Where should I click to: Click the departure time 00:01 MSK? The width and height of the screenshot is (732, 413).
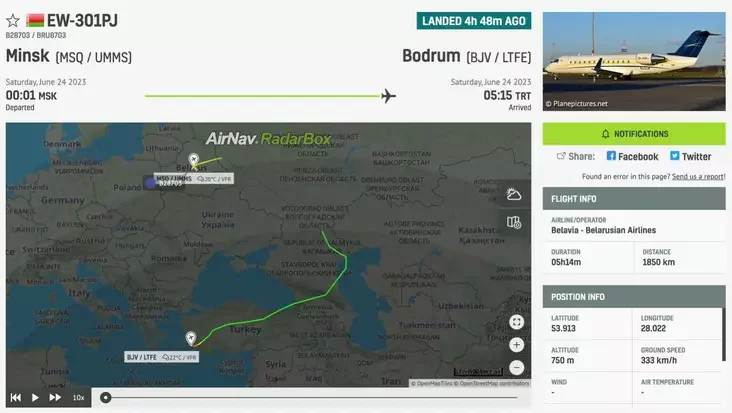pyautogui.click(x=31, y=96)
